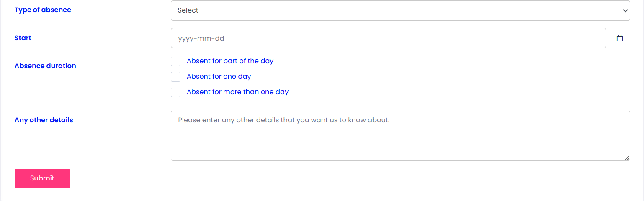Open the Select absence type combo box
This screenshot has width=644, height=201.
(x=400, y=10)
